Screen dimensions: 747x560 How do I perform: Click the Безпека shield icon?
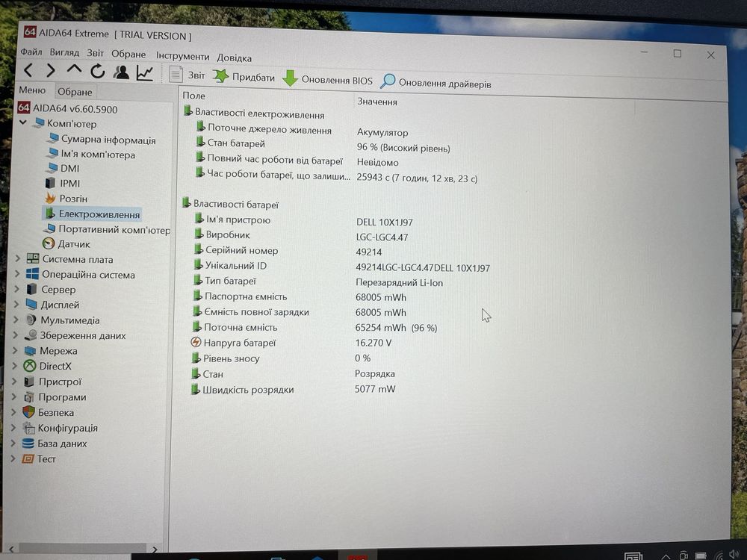coord(28,412)
